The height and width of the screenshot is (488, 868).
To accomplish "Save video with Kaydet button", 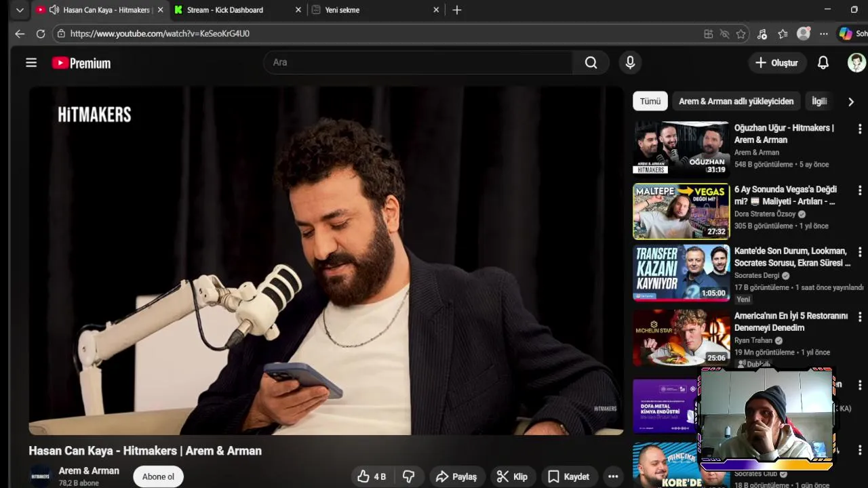I will coord(569,476).
